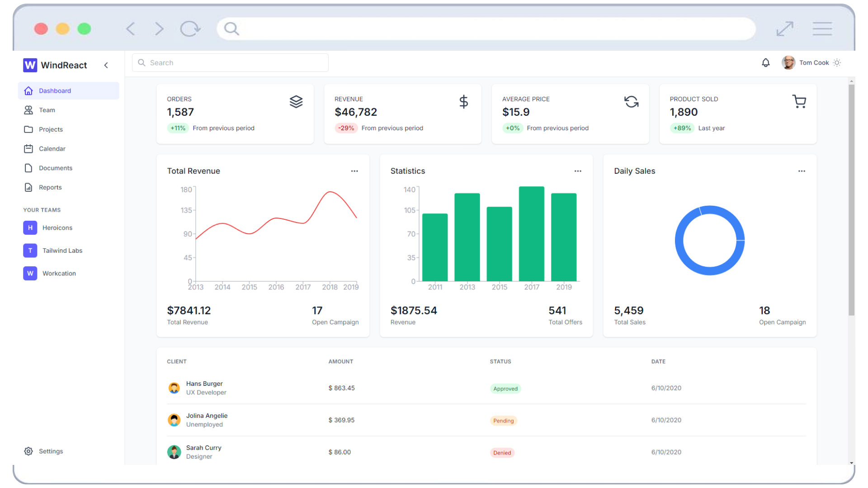The width and height of the screenshot is (868, 488).
Task: Click the +11% orders badge
Action: 178,128
